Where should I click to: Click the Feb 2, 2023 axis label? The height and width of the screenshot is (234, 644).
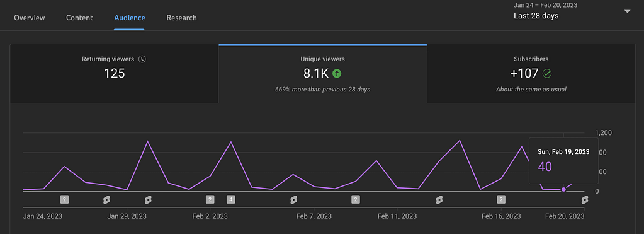[x=210, y=216]
